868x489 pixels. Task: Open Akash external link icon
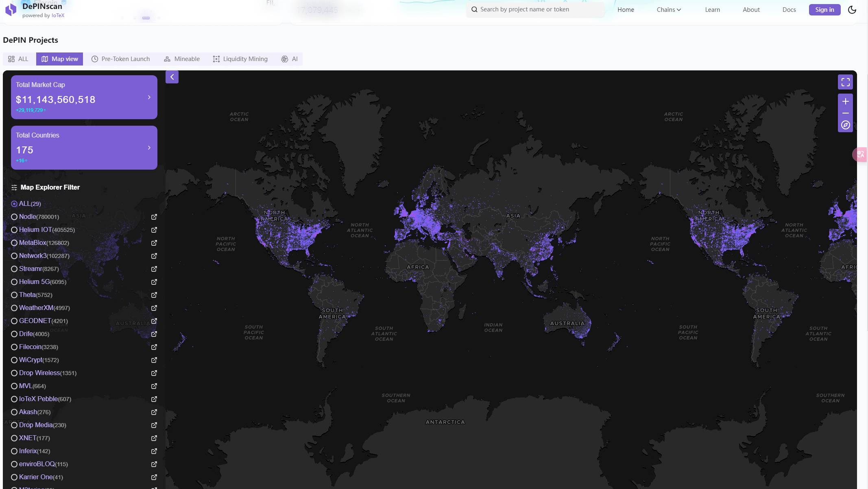pos(154,412)
